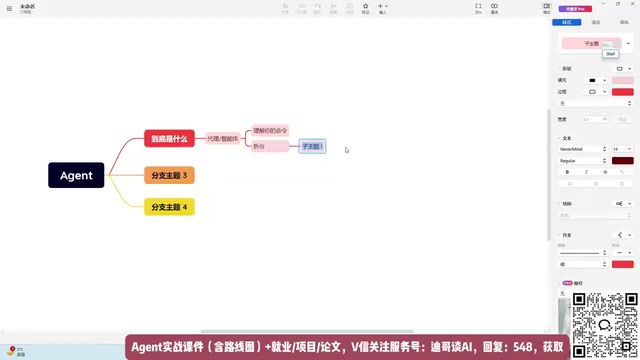Click the '未命名' document title

coord(27,7)
